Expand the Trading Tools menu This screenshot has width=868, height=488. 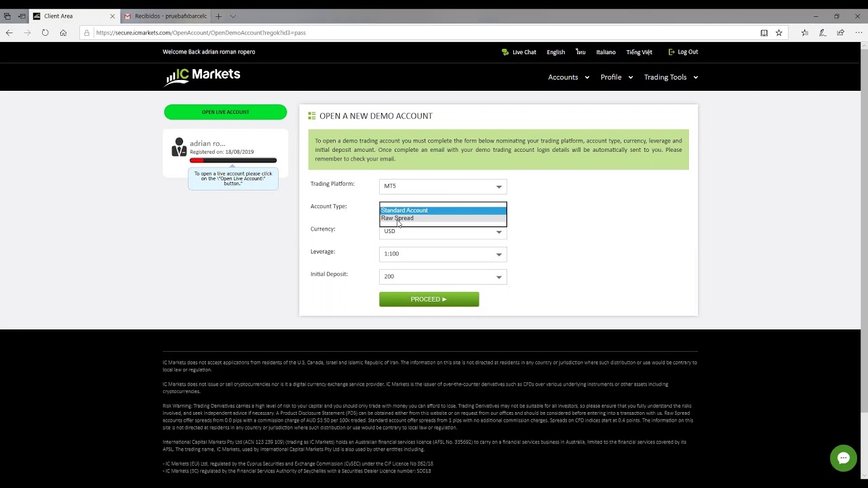click(671, 77)
